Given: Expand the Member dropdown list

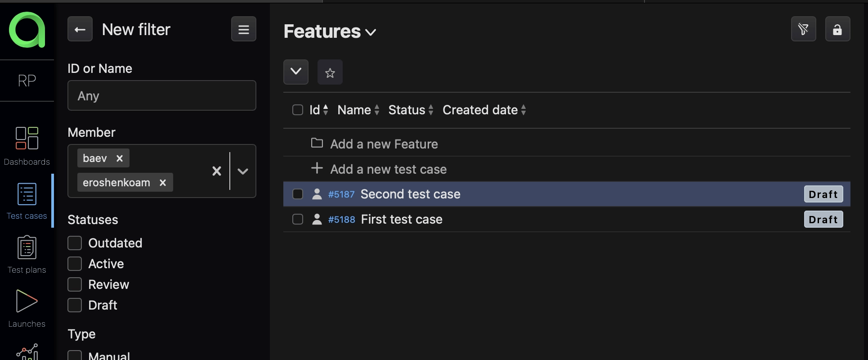Looking at the screenshot, I should coord(243,171).
